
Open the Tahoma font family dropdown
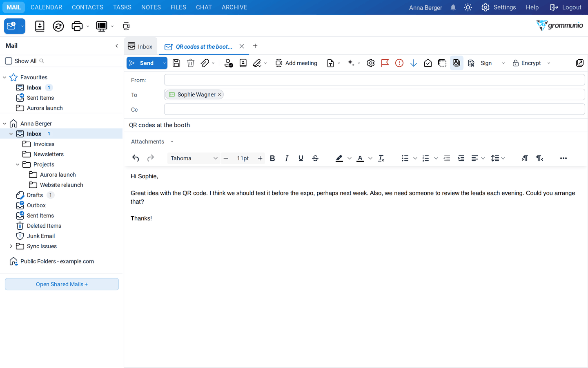pos(194,158)
